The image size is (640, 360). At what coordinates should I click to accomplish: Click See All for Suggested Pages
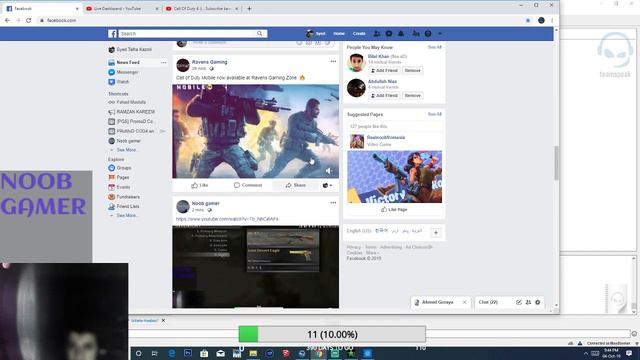434,114
